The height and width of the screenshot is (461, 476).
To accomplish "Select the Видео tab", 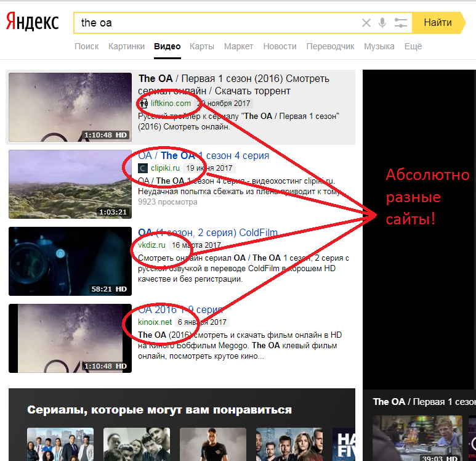I will pos(167,46).
